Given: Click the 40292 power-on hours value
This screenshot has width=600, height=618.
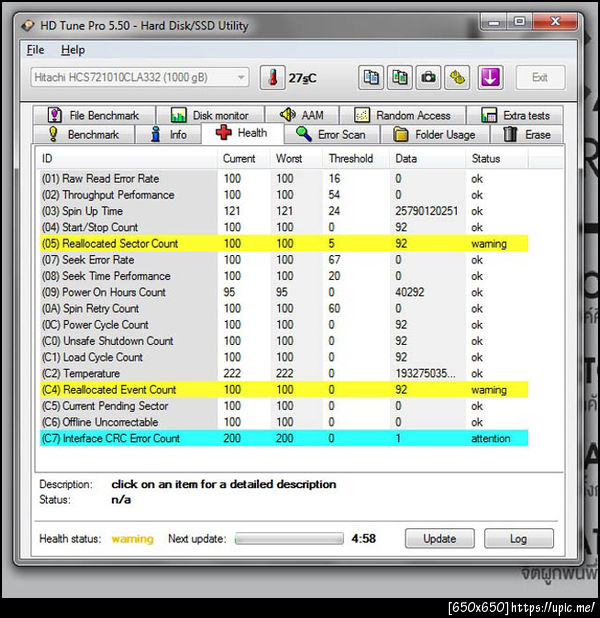Looking at the screenshot, I should (x=410, y=292).
